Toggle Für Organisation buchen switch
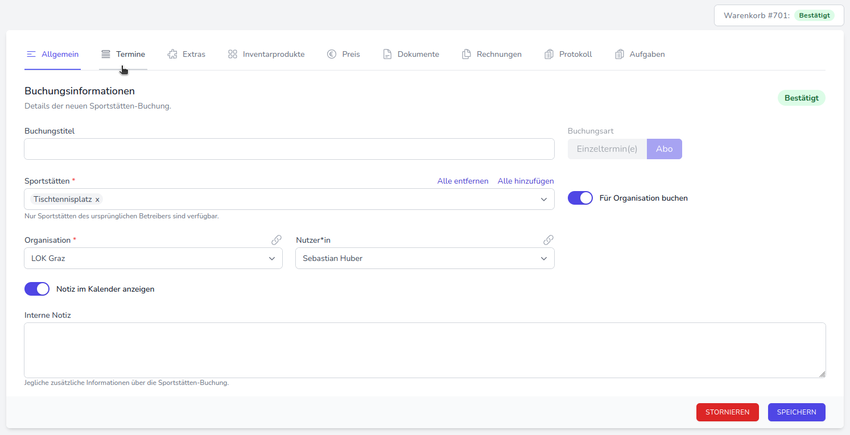Viewport: 850px width, 435px height. point(580,198)
